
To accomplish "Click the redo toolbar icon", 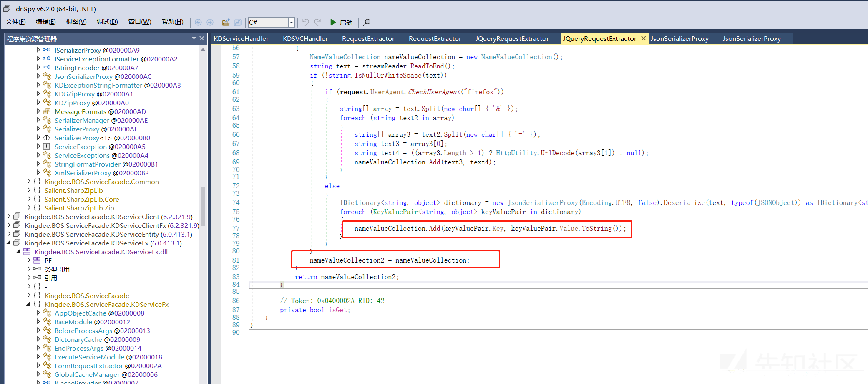I will click(x=317, y=22).
